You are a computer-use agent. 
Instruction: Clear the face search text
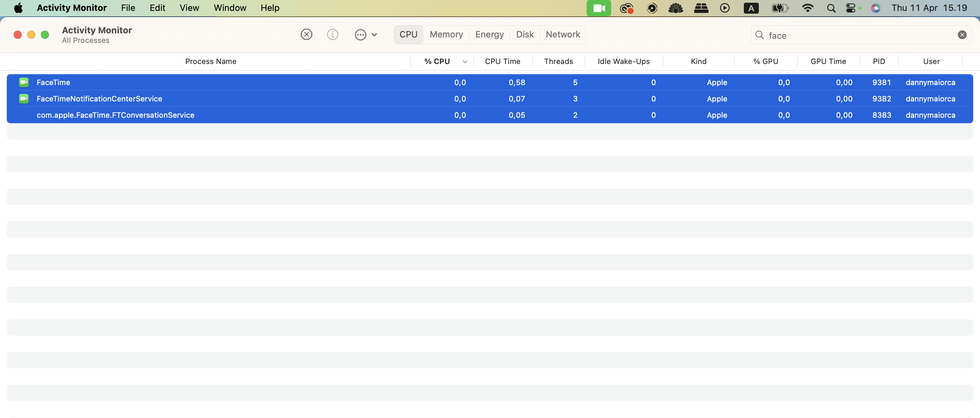(962, 35)
